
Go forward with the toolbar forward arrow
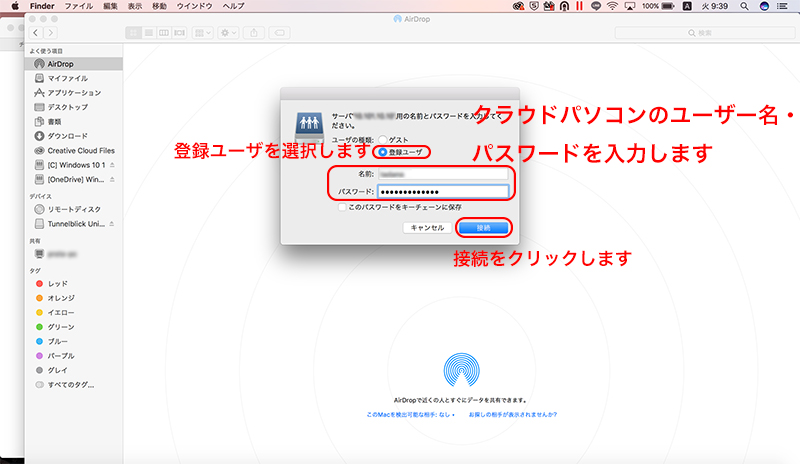50,33
